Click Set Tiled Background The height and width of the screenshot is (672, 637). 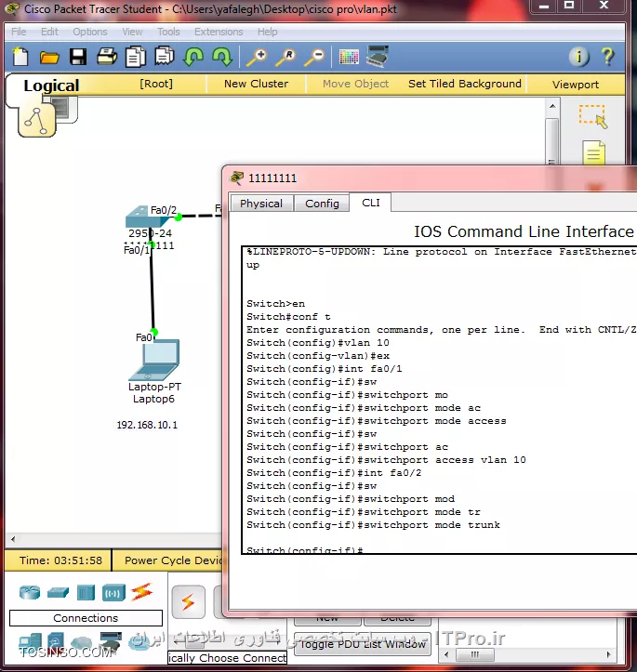(x=465, y=84)
